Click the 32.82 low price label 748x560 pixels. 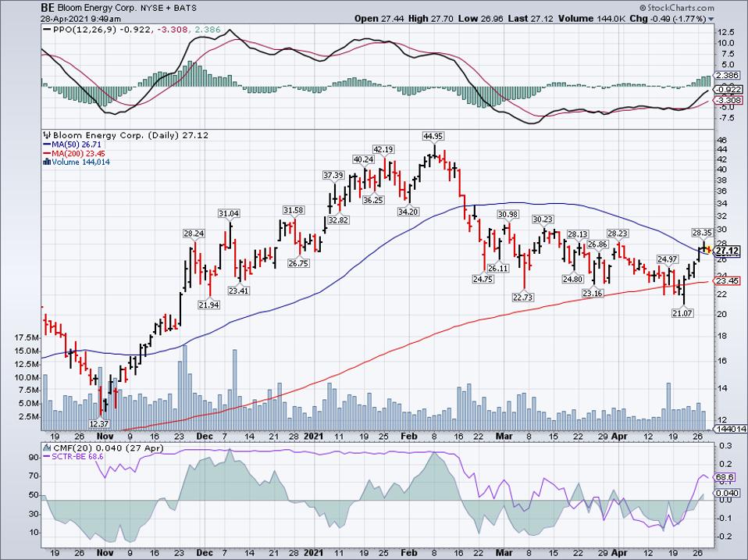[x=339, y=220]
